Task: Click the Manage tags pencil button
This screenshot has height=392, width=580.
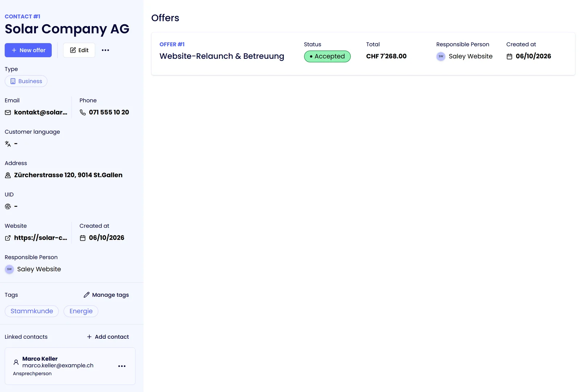Action: (106, 295)
